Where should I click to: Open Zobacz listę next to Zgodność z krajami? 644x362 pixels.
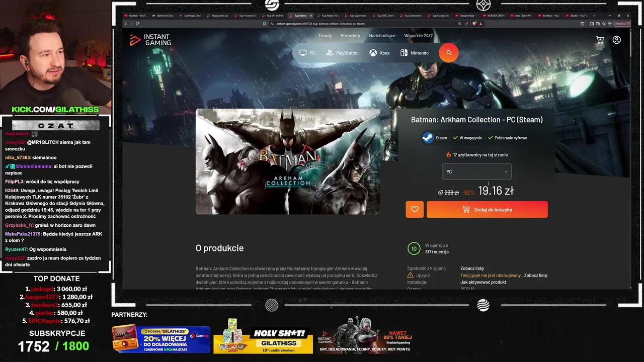(472, 268)
